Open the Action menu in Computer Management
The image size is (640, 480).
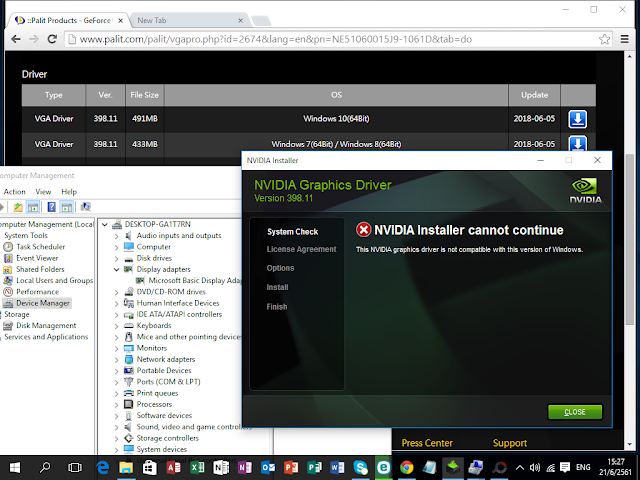pos(14,191)
